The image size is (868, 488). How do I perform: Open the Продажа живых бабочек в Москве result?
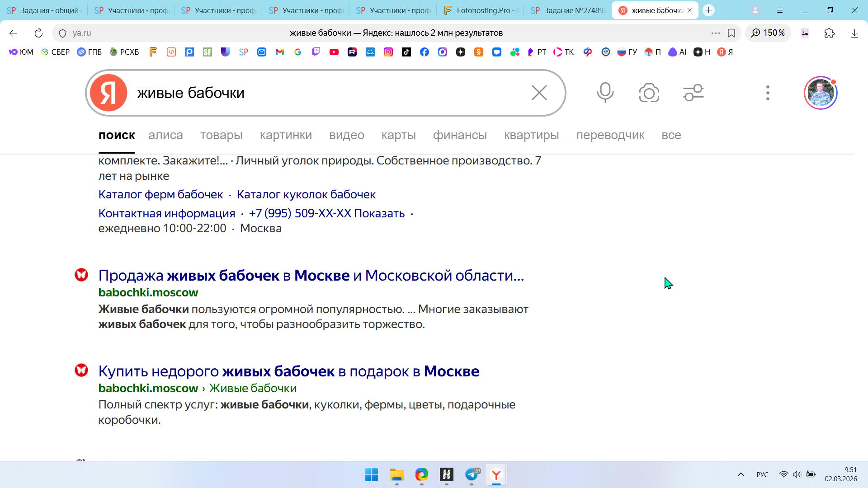pyautogui.click(x=311, y=275)
